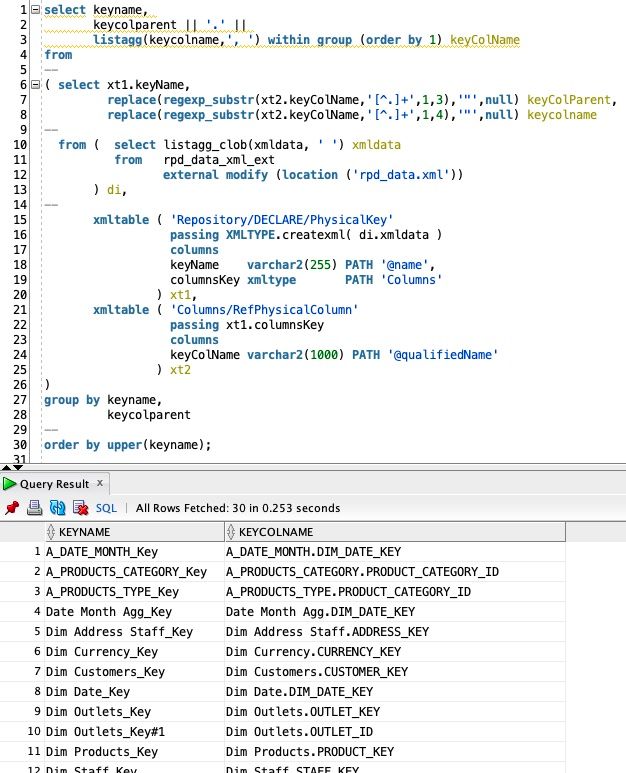This screenshot has width=626, height=773.
Task: Click 'All Rows Fetched: 30' status text
Action: (192, 508)
